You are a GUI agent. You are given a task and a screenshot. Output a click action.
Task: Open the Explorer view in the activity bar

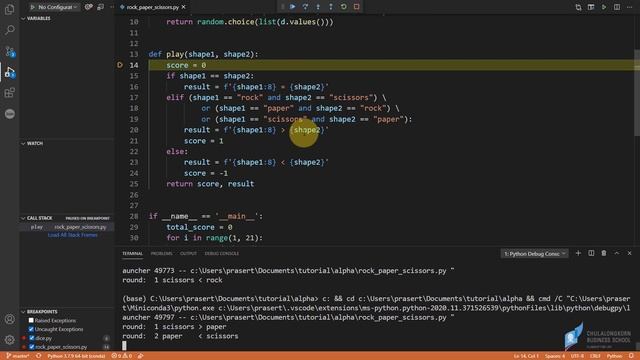(9, 9)
